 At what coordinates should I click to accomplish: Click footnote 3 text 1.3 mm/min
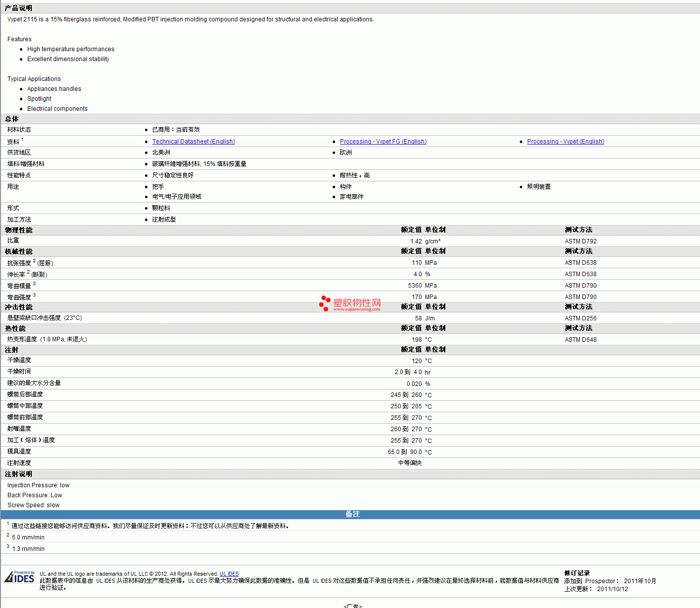coord(28,549)
